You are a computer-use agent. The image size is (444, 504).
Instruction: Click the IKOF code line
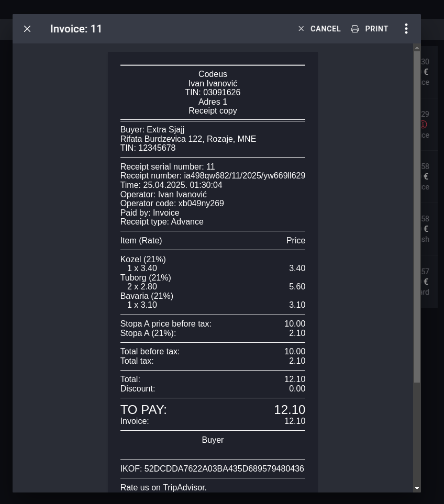pyautogui.click(x=212, y=469)
